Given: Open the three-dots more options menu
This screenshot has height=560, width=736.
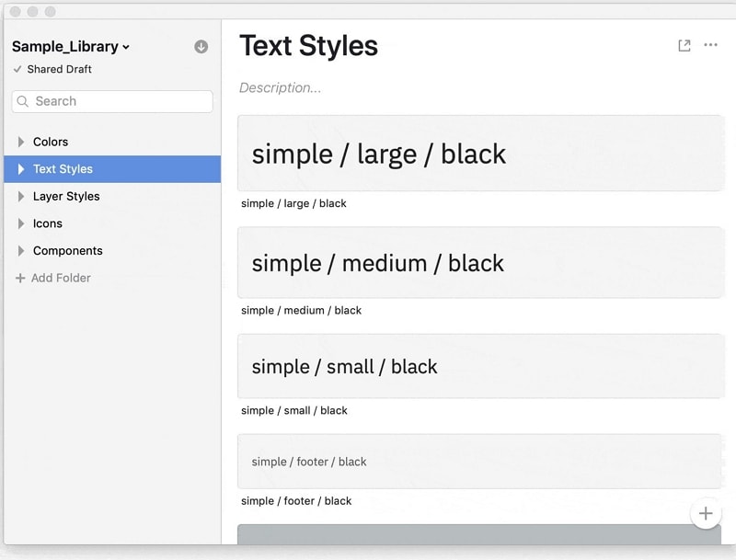Looking at the screenshot, I should (710, 45).
